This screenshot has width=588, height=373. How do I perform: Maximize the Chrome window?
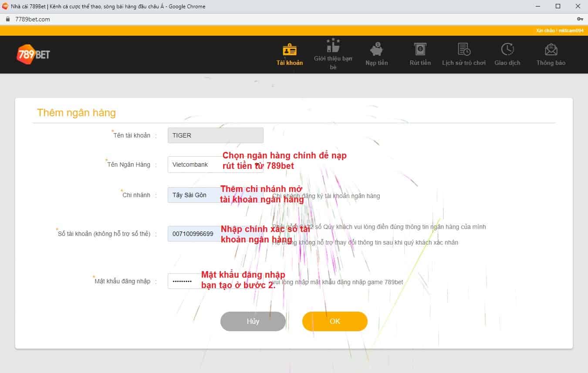click(558, 6)
